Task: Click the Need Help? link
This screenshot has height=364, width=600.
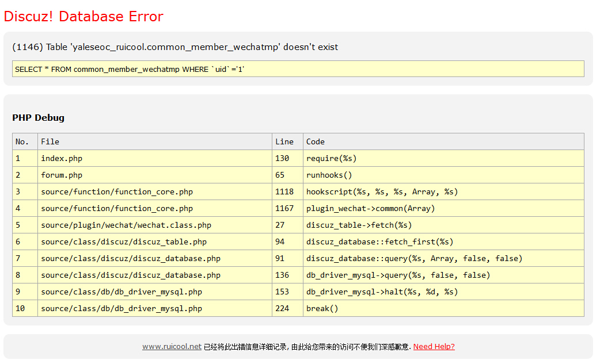Action: coord(434,346)
